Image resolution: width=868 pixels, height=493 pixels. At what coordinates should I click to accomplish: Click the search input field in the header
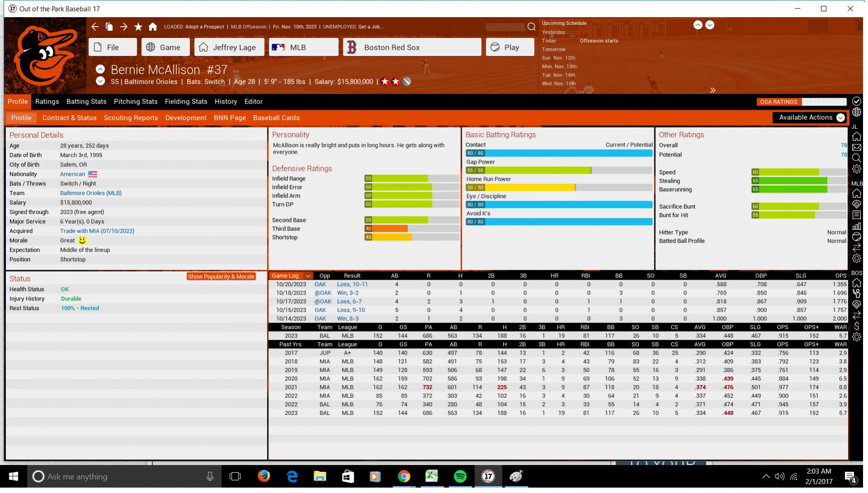tap(505, 27)
